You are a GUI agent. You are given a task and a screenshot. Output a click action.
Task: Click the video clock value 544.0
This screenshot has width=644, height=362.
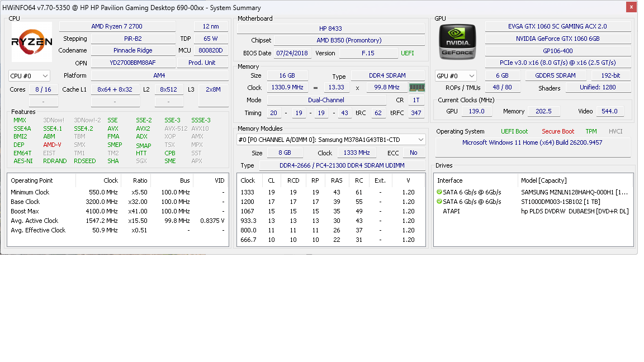pos(609,111)
